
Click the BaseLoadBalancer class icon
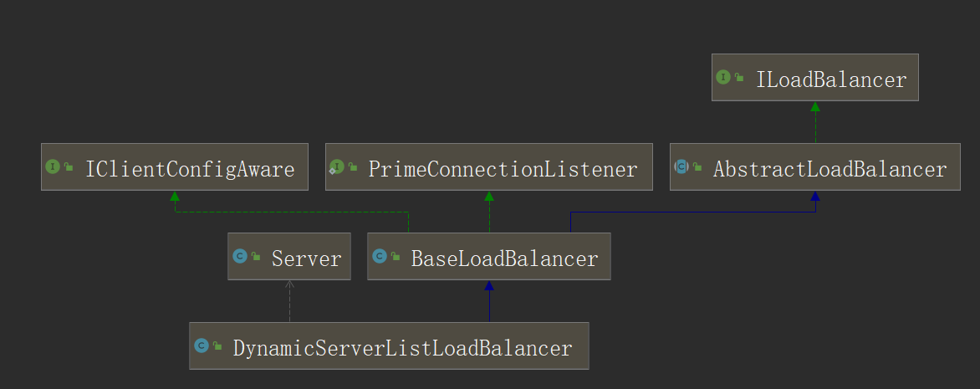click(380, 257)
